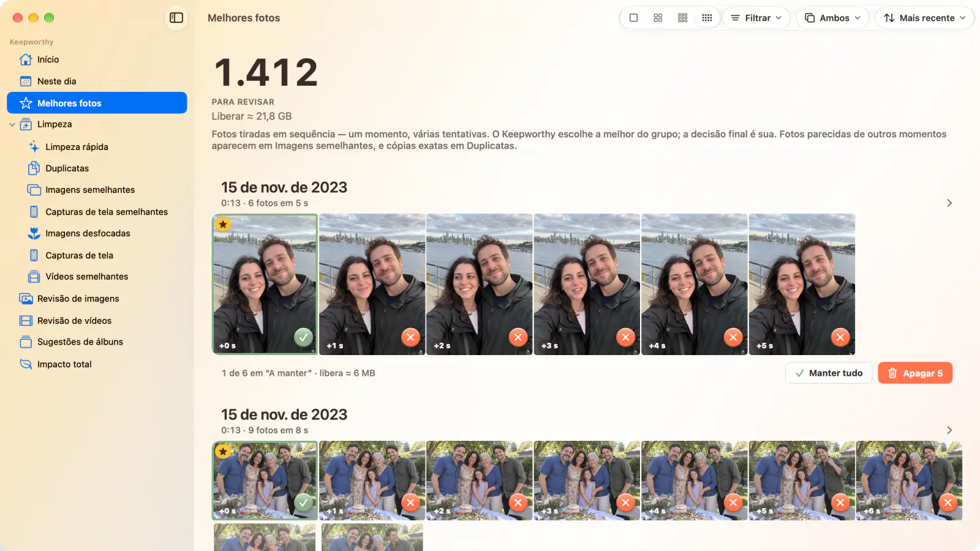Click the Imagens semelhantes icon
This screenshot has height=551, width=980.
[34, 190]
